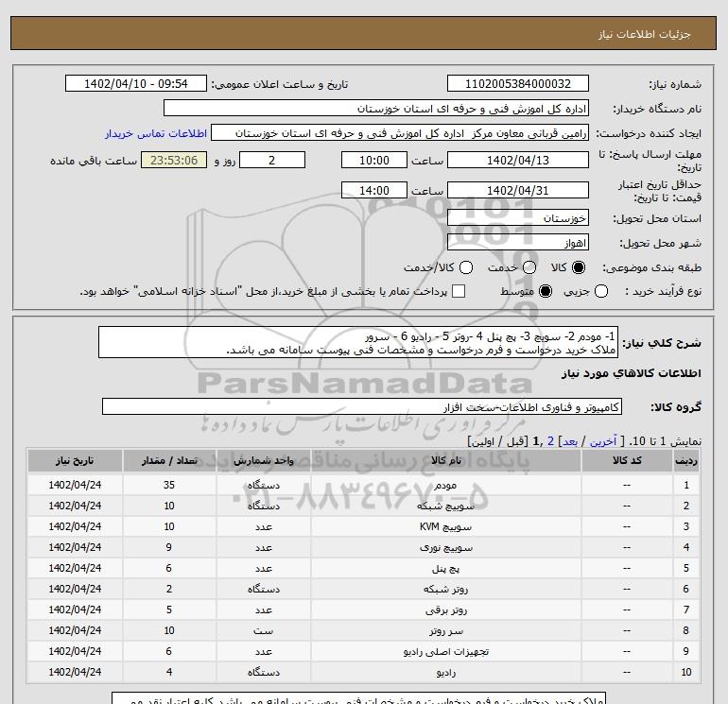Click quantity 2 in the روتر شبکه row
Viewport: 728px width, 704px height.
tap(169, 589)
